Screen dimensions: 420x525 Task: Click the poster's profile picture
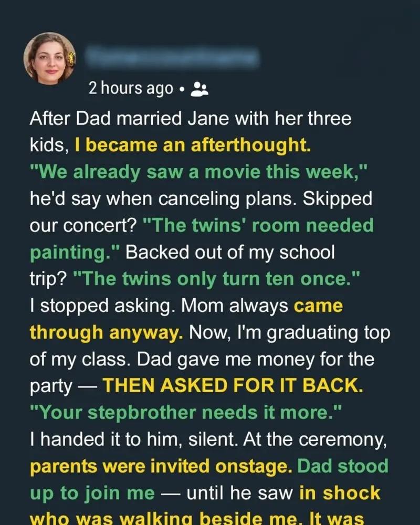pos(49,57)
